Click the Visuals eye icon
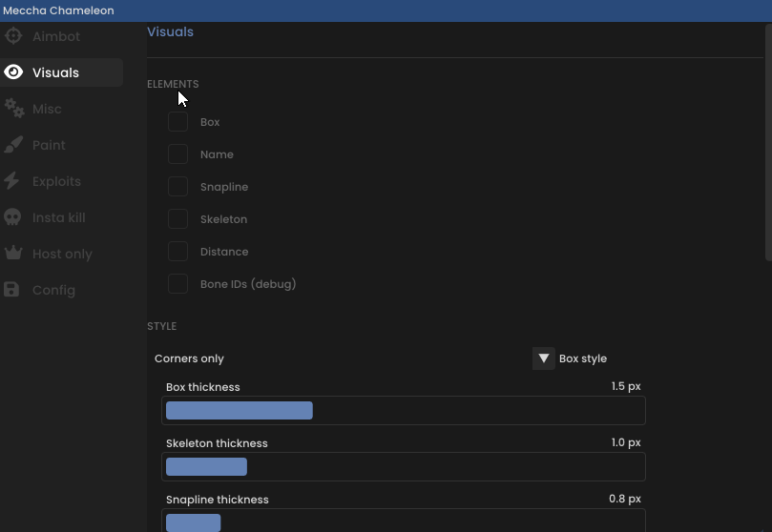This screenshot has width=772, height=532. (13, 72)
